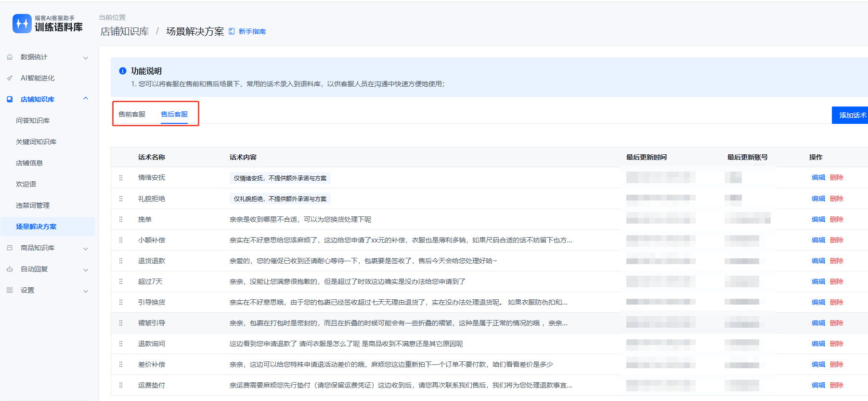The height and width of the screenshot is (401, 868).
Task: Click the 最后更新账号 column header
Action: [748, 157]
